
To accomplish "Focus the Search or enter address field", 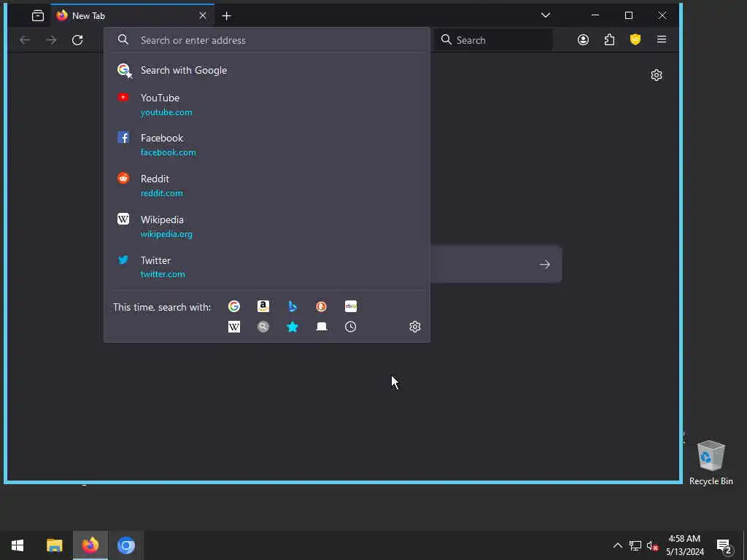I will pos(267,40).
